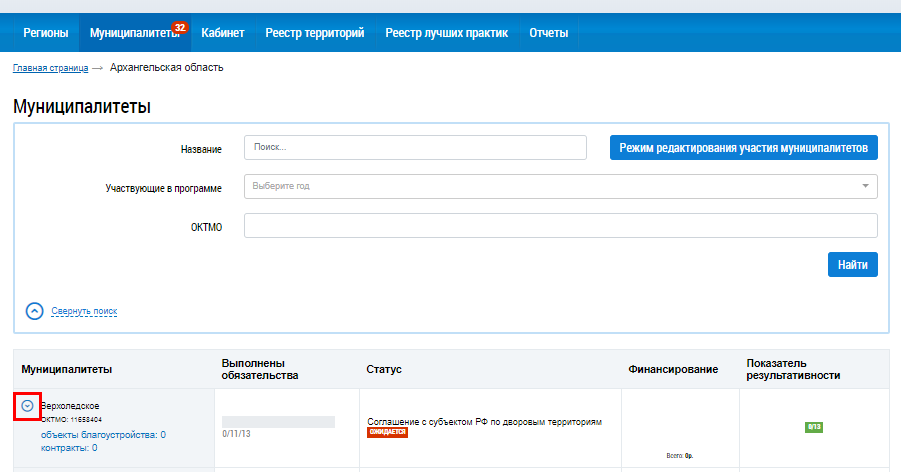The height and width of the screenshot is (472, 901).
Task: Open the контракты: 0 link
Action: click(x=69, y=448)
